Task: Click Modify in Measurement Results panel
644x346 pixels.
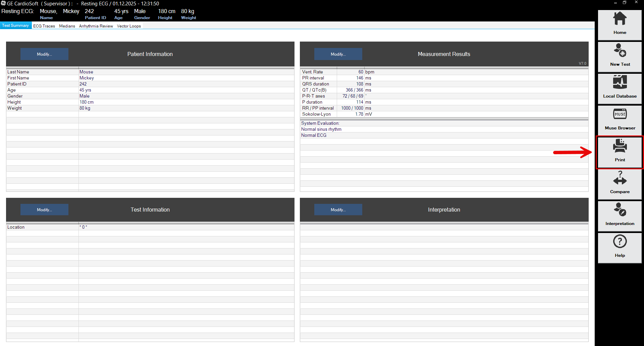Action: point(338,54)
